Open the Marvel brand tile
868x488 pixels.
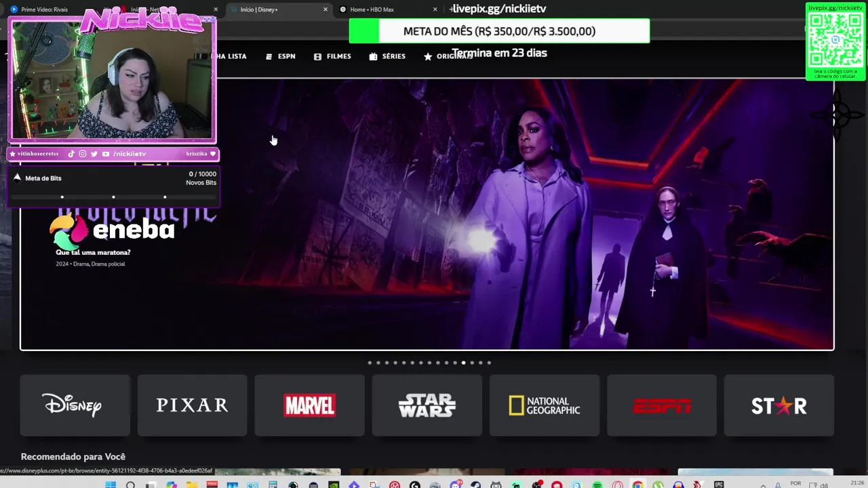309,405
